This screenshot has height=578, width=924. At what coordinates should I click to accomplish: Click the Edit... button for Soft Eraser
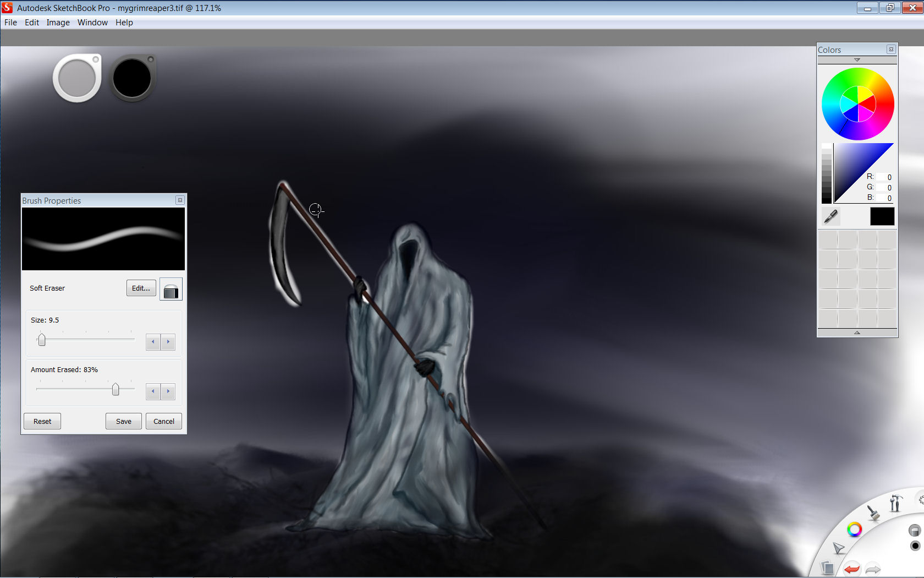point(141,288)
